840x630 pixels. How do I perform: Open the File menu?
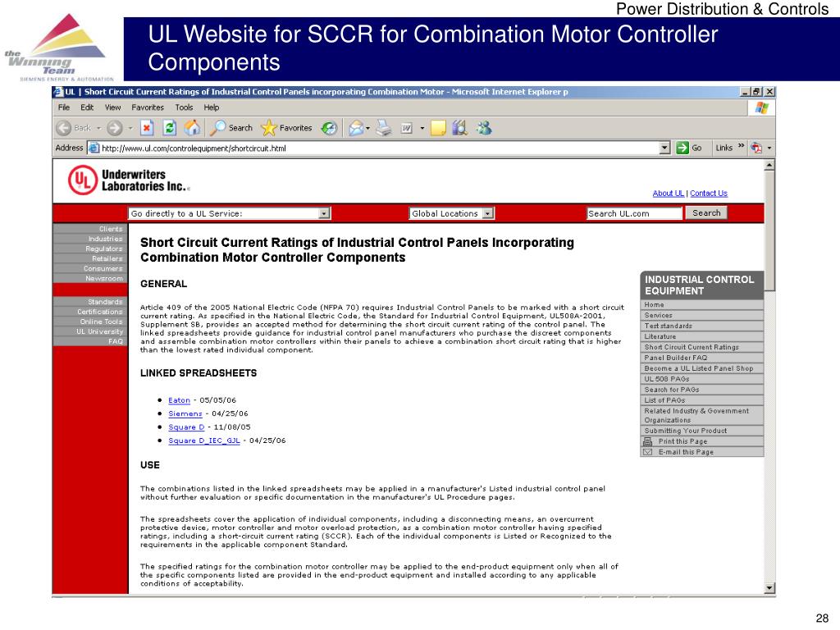(64, 107)
